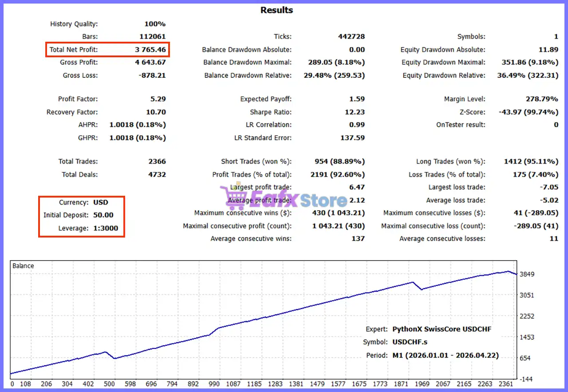Viewport: 568px width, 392px height.
Task: Click the "Balance" chart title label
Action: tap(23, 266)
